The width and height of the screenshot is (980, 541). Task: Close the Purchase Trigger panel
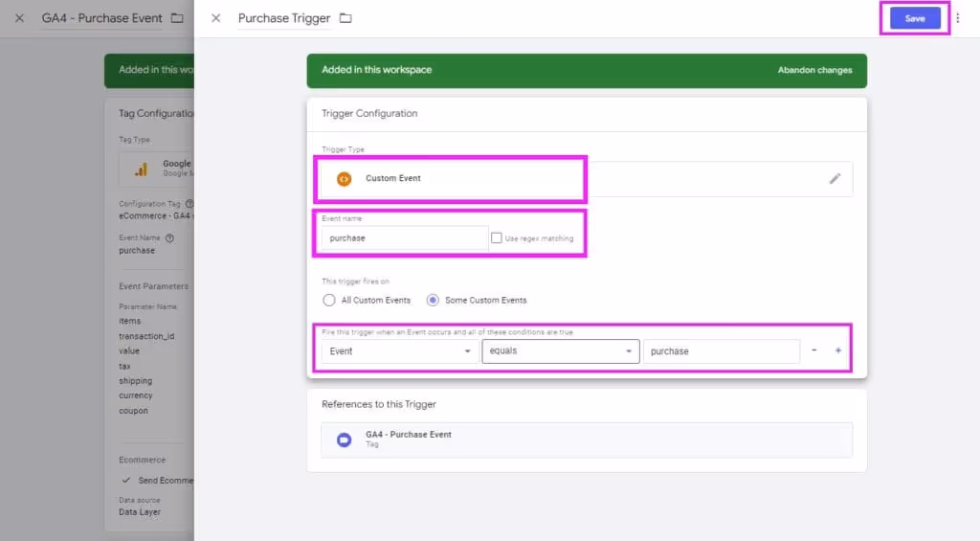(215, 18)
